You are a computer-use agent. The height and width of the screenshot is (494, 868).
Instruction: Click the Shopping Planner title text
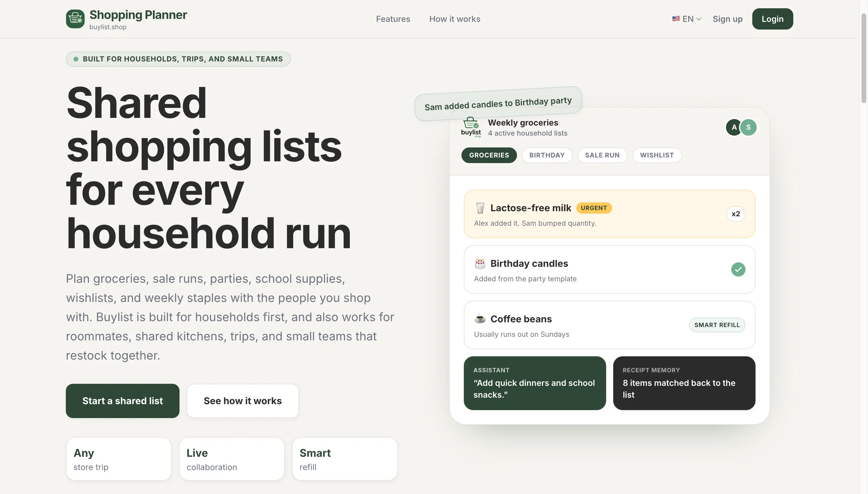[x=138, y=15]
